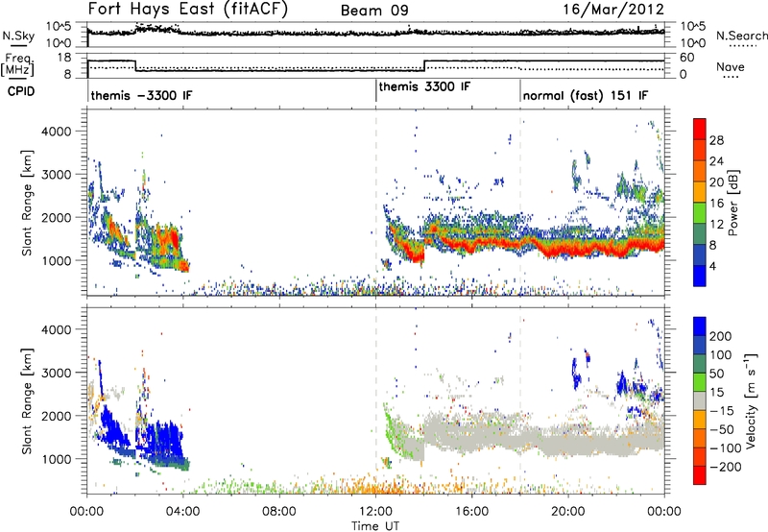Click the '08:00' time tick label
This screenshot has height=532, width=768.
tap(279, 512)
